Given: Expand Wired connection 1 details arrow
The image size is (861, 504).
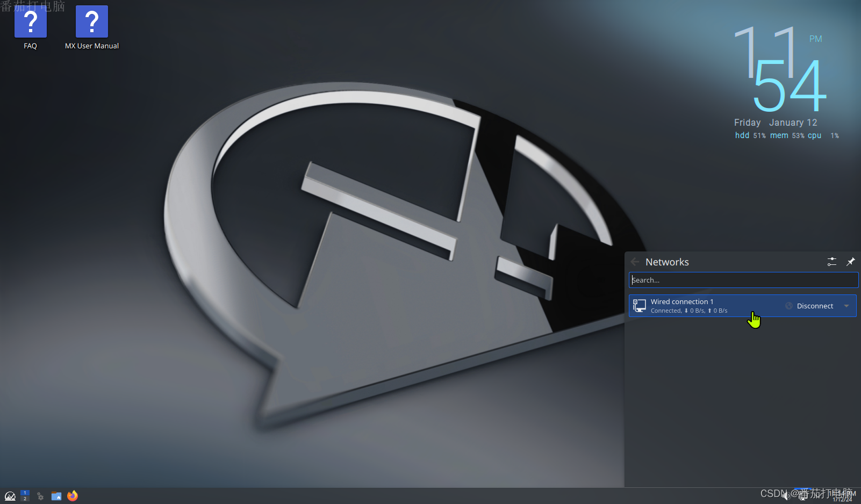Looking at the screenshot, I should 846,306.
